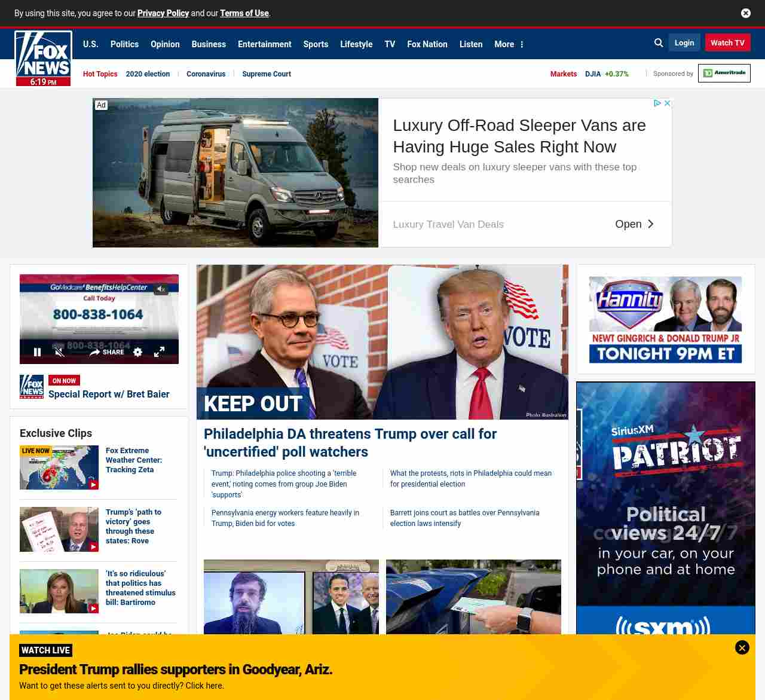Viewport: 765px width, 700px height.
Task: Close the privacy policy notice bar
Action: pos(745,13)
